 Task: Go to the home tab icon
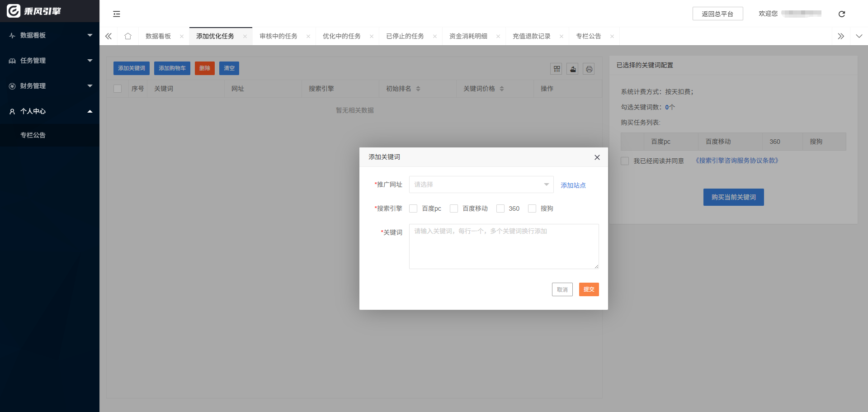pos(128,36)
